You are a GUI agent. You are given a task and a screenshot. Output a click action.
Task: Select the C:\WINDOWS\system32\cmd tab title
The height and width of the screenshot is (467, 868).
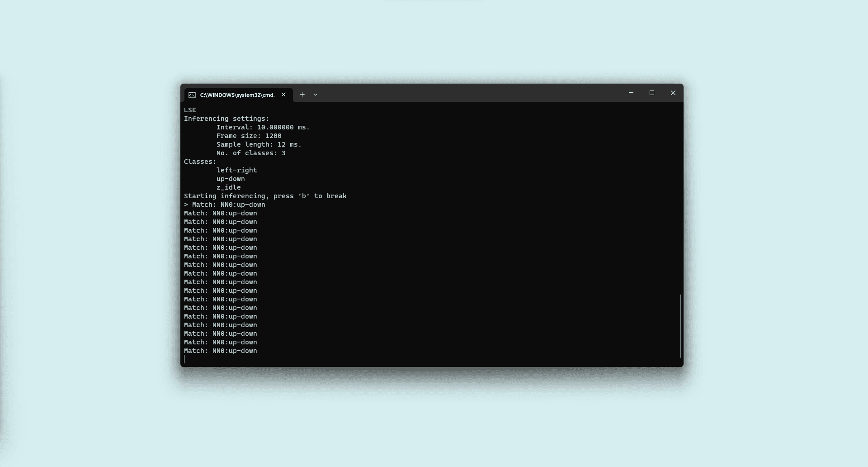point(237,95)
